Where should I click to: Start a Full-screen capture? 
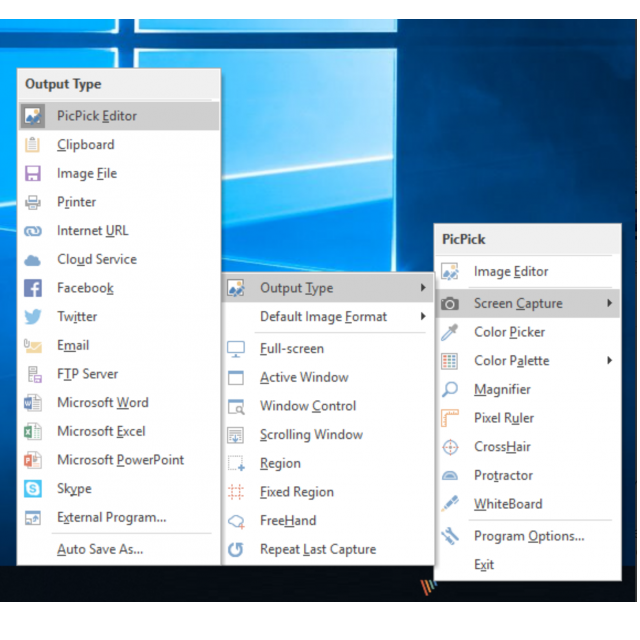[328, 349]
